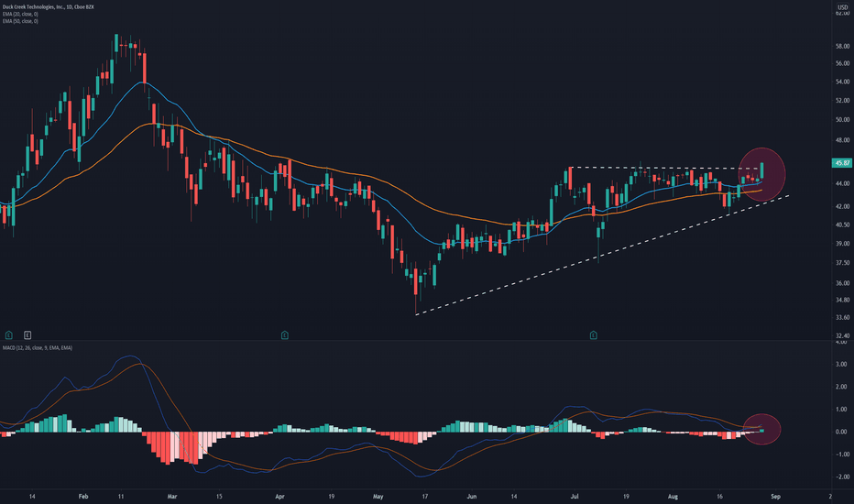The image size is (854, 504).
Task: Select the EMA (50, close, 0) legend
Action: (x=20, y=21)
